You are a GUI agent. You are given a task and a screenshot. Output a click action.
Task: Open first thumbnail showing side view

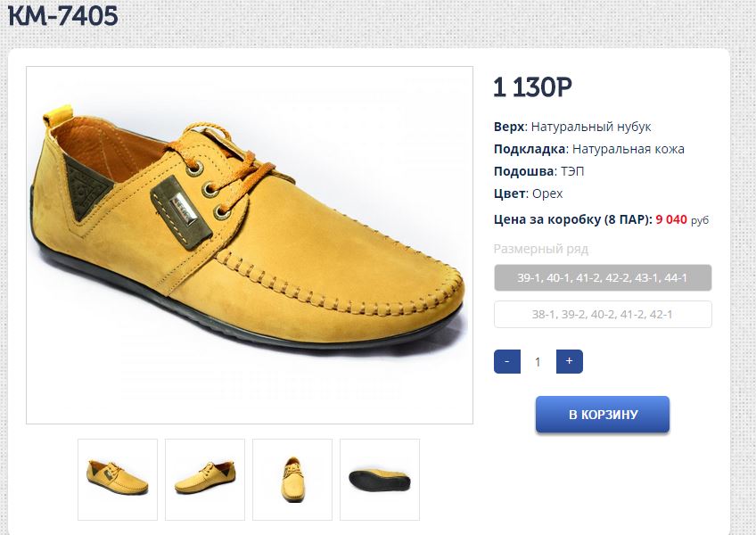pyautogui.click(x=118, y=479)
